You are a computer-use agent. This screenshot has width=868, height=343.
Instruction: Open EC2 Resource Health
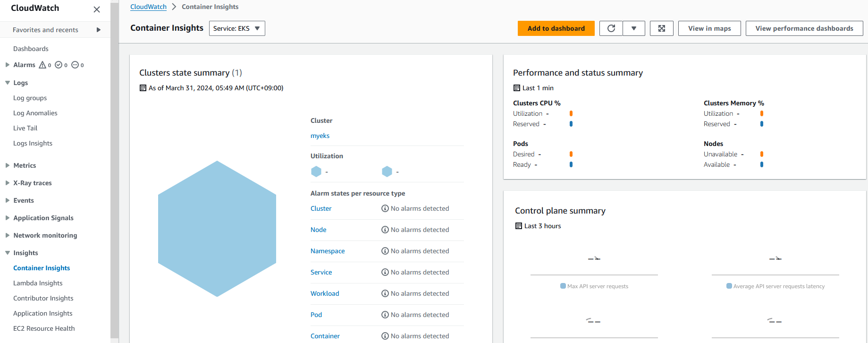(44, 328)
